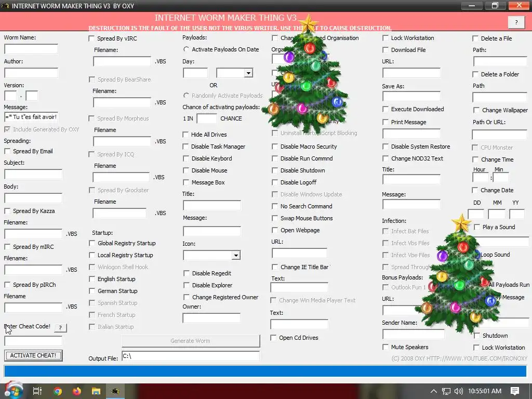The image size is (532, 399).
Task: Check Change Wallpaper option
Action: point(476,110)
